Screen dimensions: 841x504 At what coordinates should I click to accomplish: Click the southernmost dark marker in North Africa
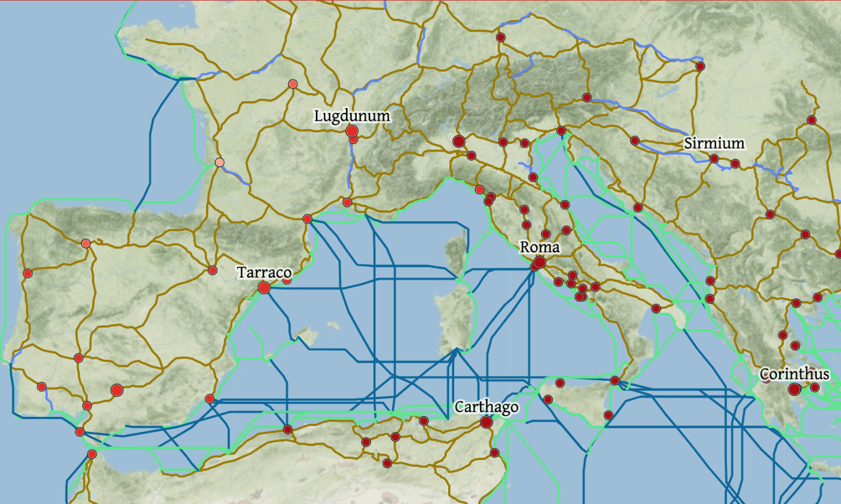point(387,463)
